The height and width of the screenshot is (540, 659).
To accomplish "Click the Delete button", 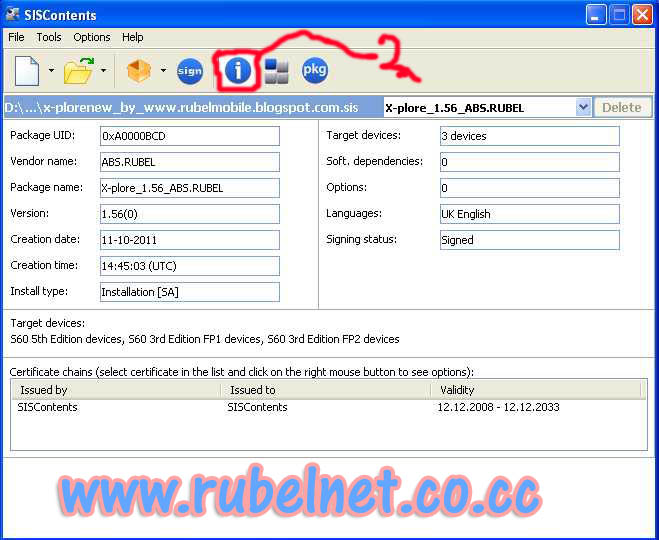I will click(622, 108).
